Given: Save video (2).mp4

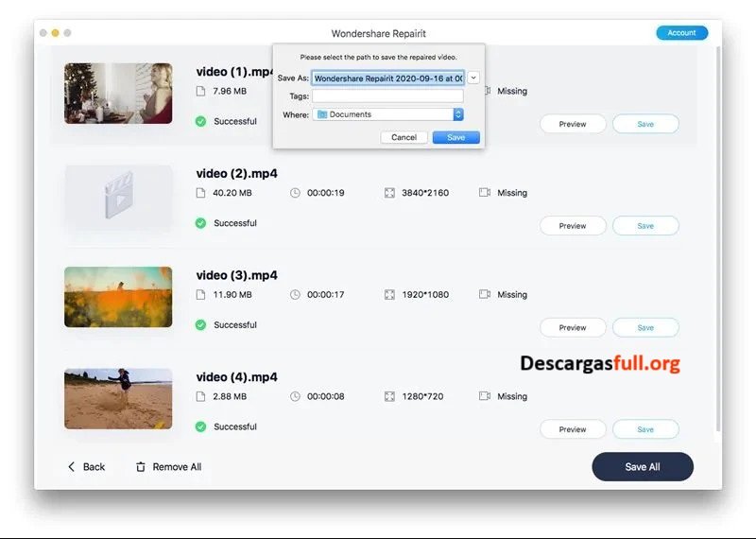Looking at the screenshot, I should pos(645,226).
